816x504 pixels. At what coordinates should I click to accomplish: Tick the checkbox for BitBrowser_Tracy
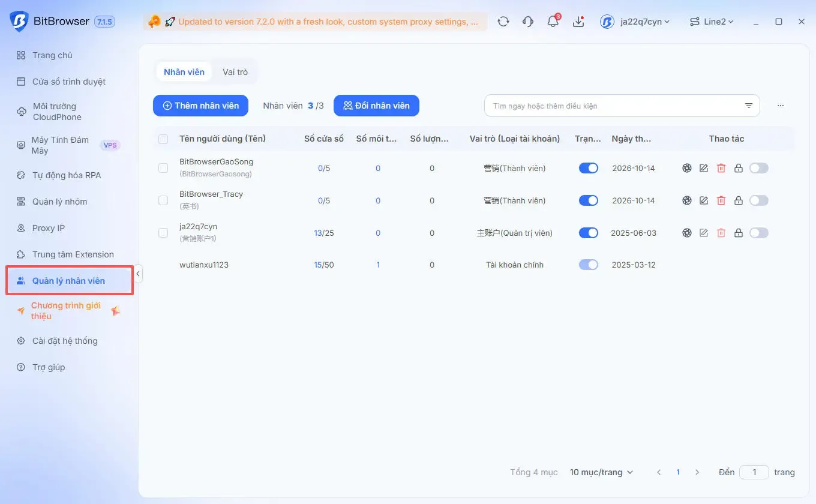point(163,200)
